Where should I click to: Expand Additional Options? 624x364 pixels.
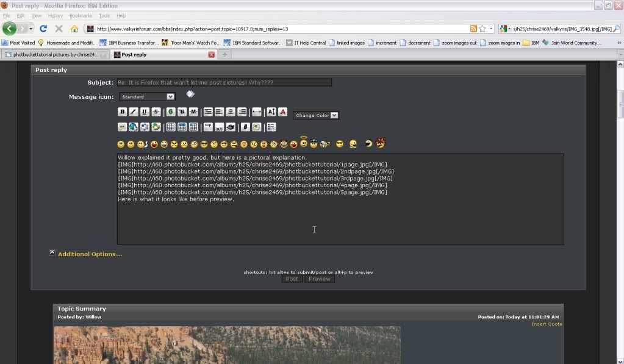[90, 254]
